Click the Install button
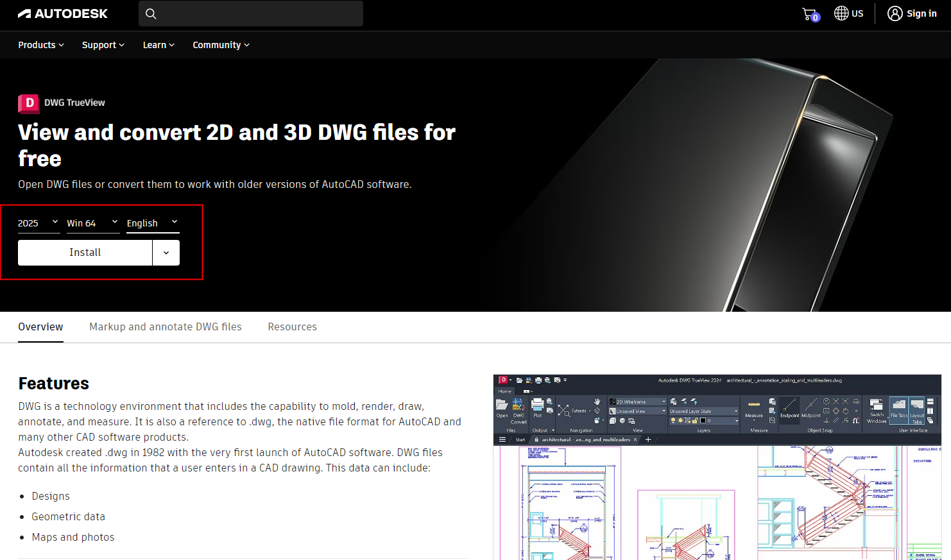951x560 pixels. (85, 253)
